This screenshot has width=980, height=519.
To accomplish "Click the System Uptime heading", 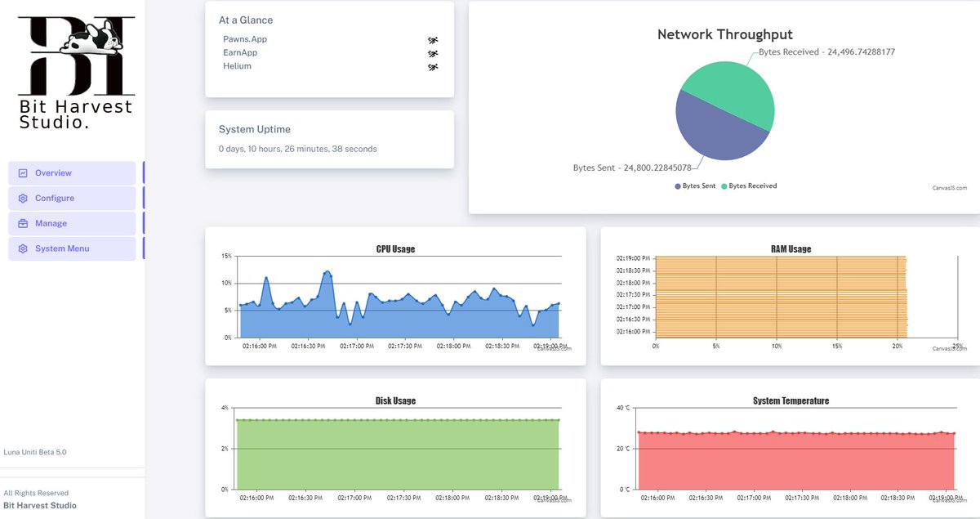I will pyautogui.click(x=255, y=129).
